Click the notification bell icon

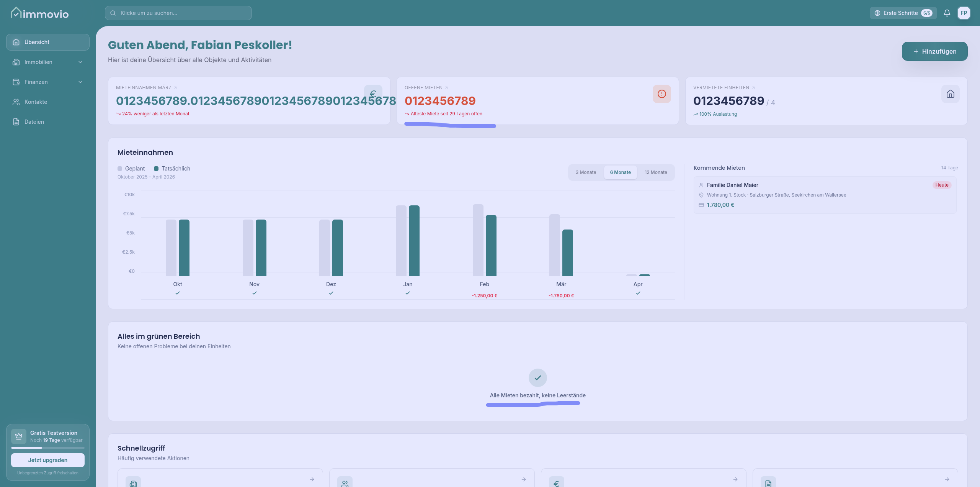point(947,13)
